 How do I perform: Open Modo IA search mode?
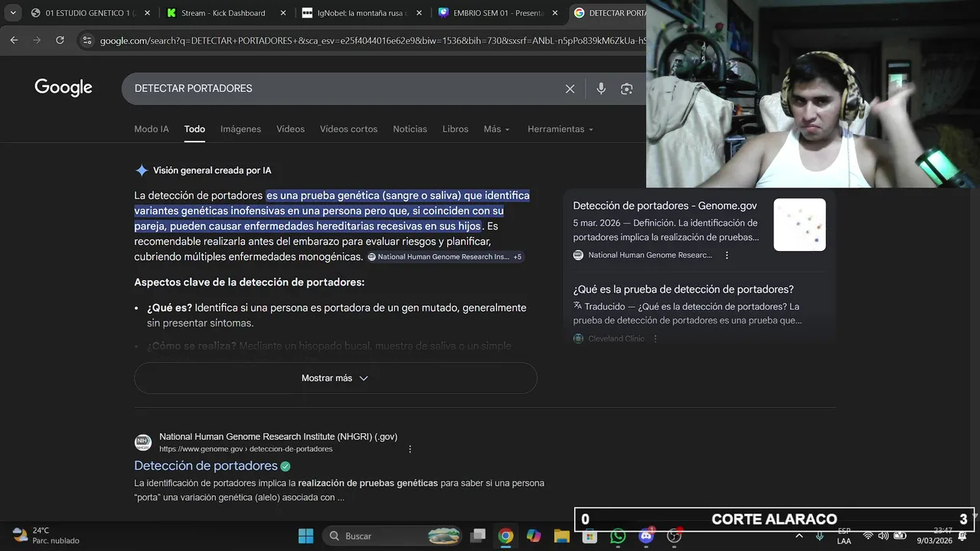(x=152, y=129)
